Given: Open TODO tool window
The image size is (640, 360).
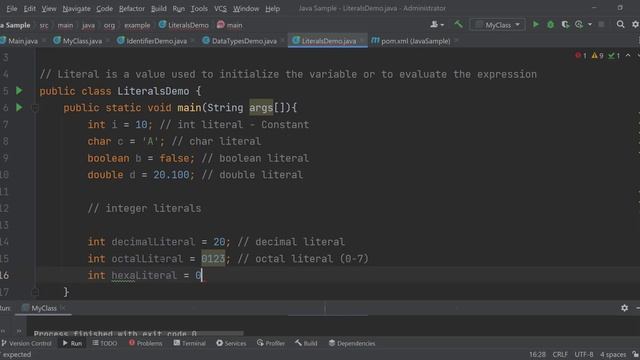Looking at the screenshot, I should (104, 343).
